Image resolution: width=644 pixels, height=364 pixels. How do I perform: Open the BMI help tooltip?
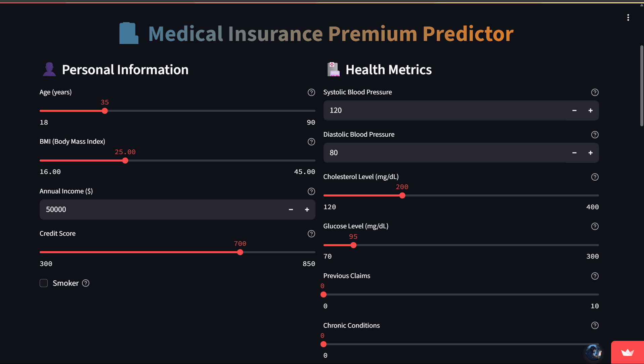click(x=311, y=142)
